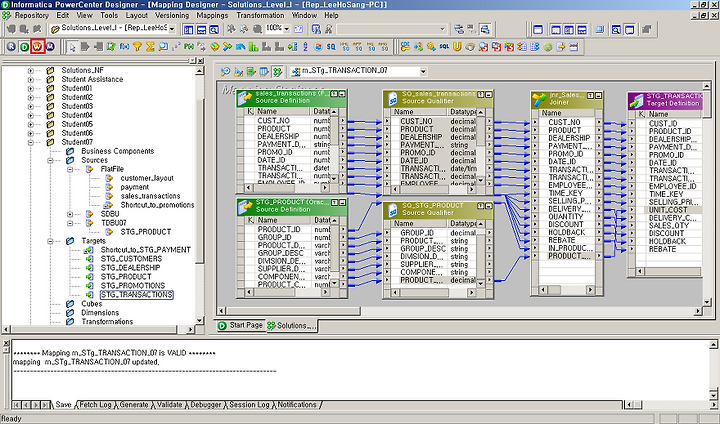Activate the Mapping Designer tool icon
The width and height of the screenshot is (720, 424).
tap(277, 72)
